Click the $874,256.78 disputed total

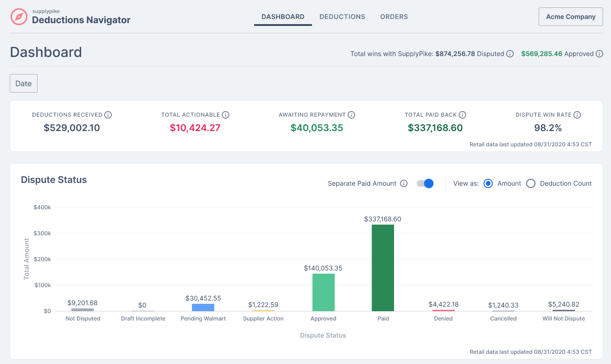pyautogui.click(x=455, y=54)
